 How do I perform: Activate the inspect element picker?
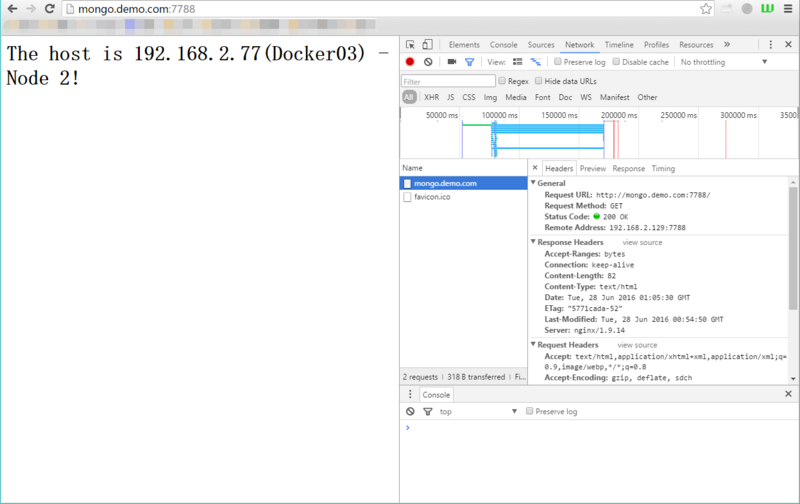[410, 45]
